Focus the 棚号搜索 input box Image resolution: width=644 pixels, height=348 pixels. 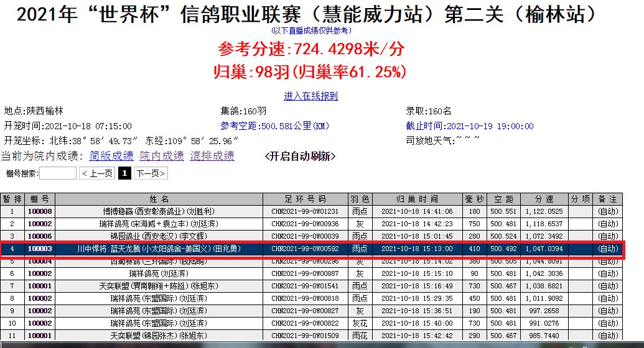[58, 173]
